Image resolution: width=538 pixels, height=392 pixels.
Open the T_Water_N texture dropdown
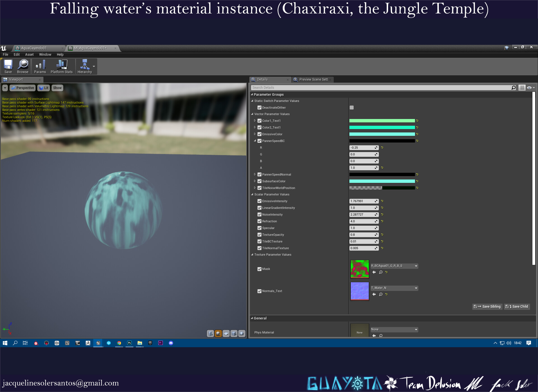(x=416, y=288)
